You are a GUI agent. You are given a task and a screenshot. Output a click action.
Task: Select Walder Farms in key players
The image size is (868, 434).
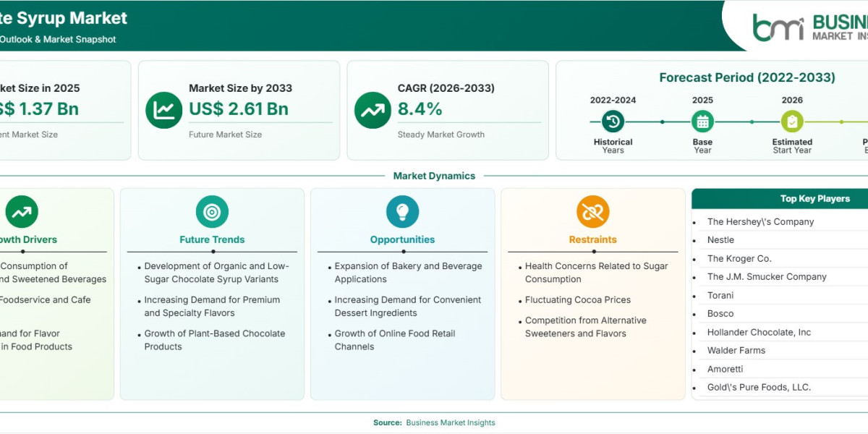[x=736, y=351]
